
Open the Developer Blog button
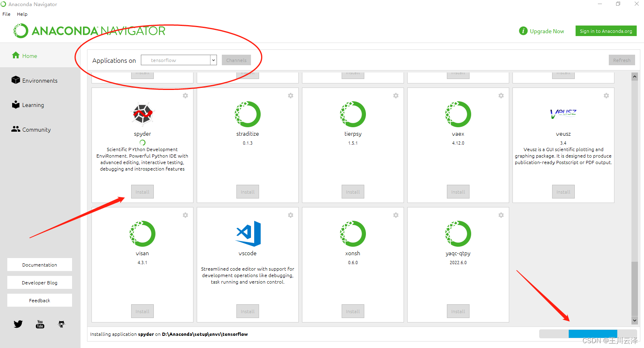pyautogui.click(x=40, y=282)
